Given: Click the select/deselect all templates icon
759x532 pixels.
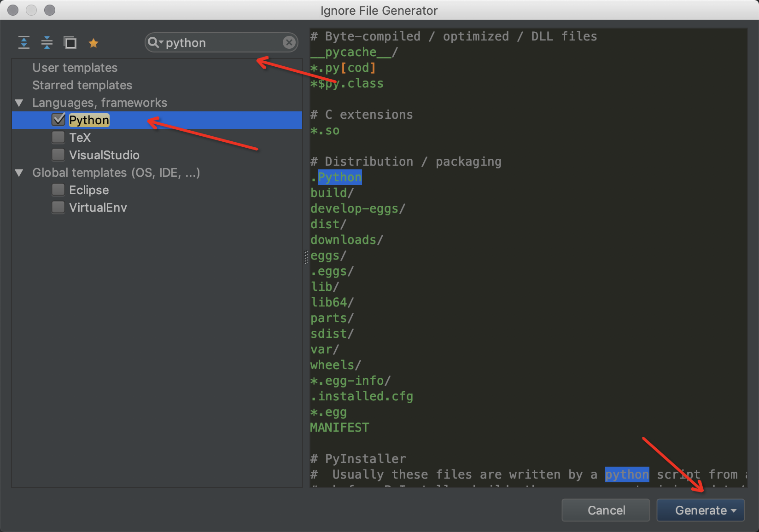Looking at the screenshot, I should [x=70, y=43].
